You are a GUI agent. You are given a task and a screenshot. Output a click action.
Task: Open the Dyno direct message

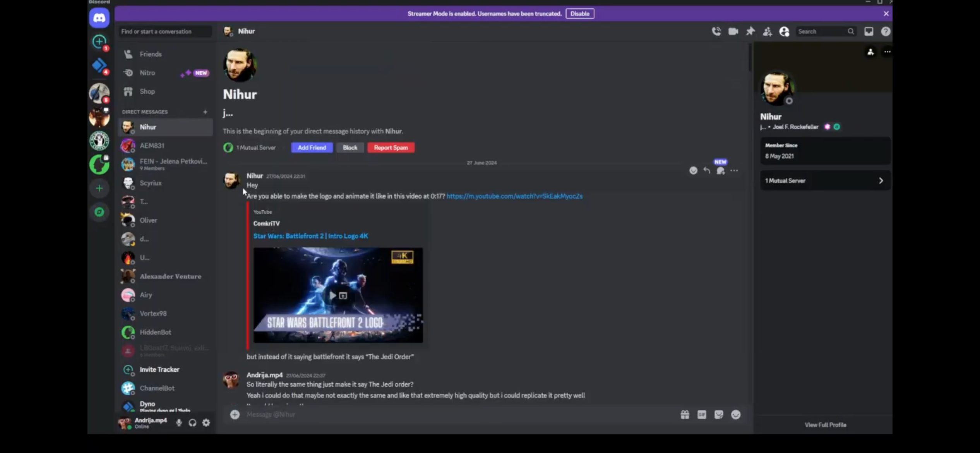click(x=165, y=406)
